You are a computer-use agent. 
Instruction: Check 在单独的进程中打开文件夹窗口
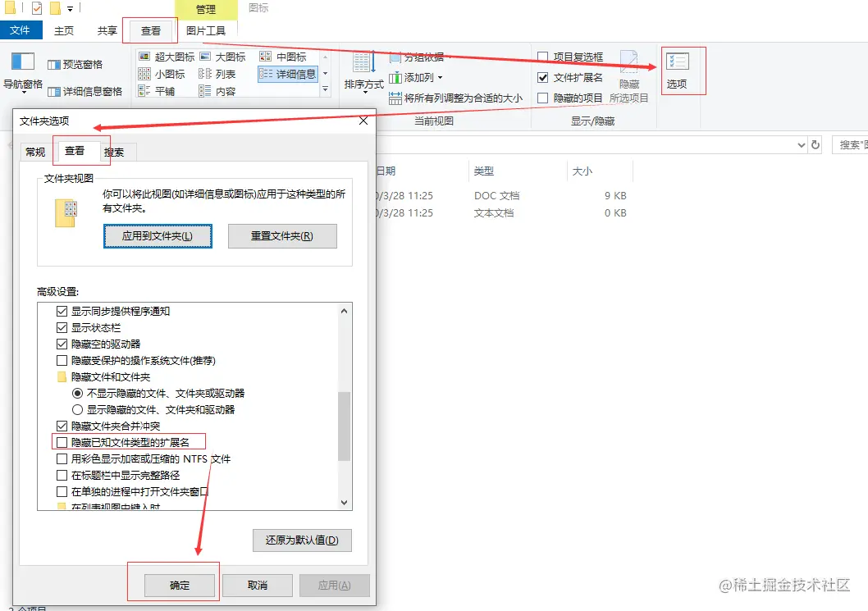62,491
